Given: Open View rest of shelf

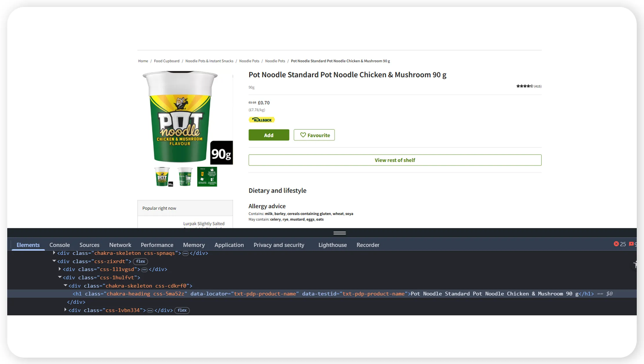Looking at the screenshot, I should (395, 160).
